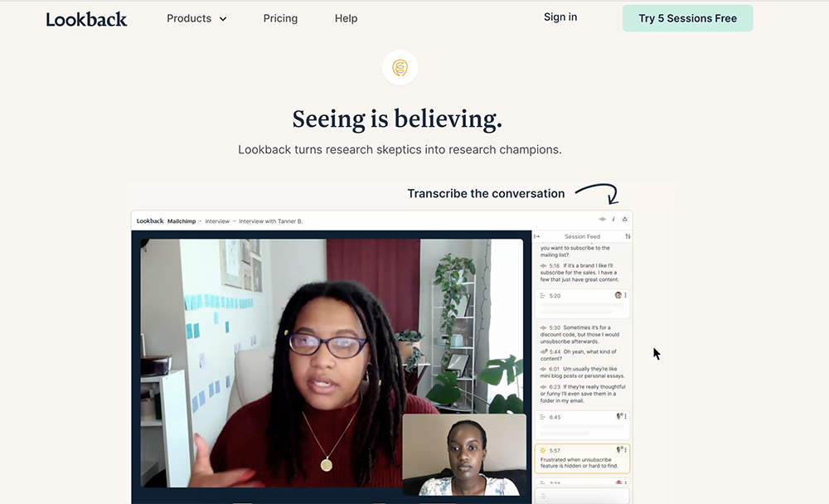Click the yellow spiral icon above the headline
The height and width of the screenshot is (504, 829).
click(x=400, y=68)
